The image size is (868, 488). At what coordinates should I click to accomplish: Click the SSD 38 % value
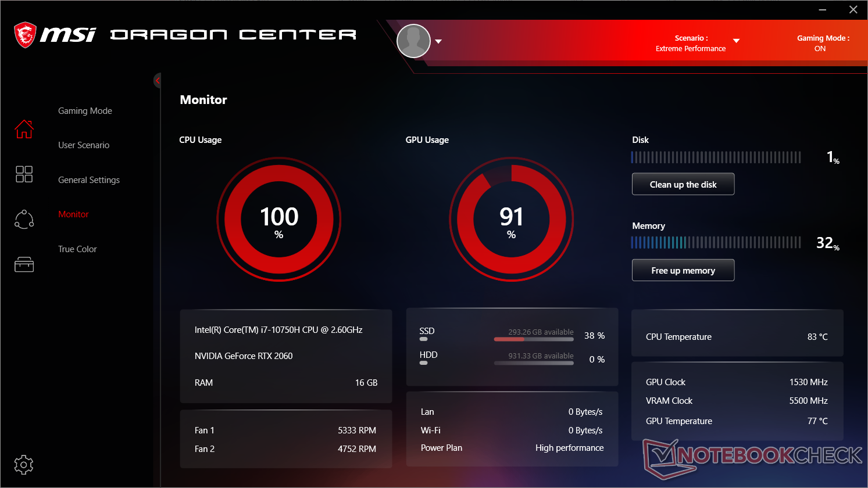594,336
